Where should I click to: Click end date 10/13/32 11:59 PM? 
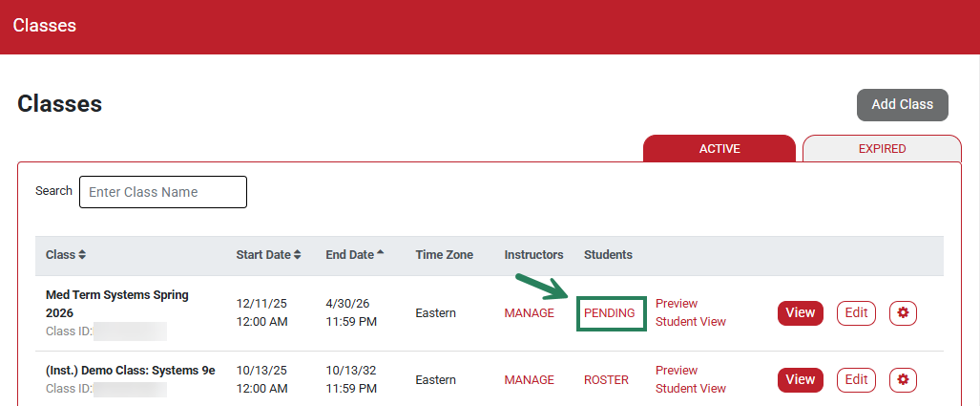(351, 379)
